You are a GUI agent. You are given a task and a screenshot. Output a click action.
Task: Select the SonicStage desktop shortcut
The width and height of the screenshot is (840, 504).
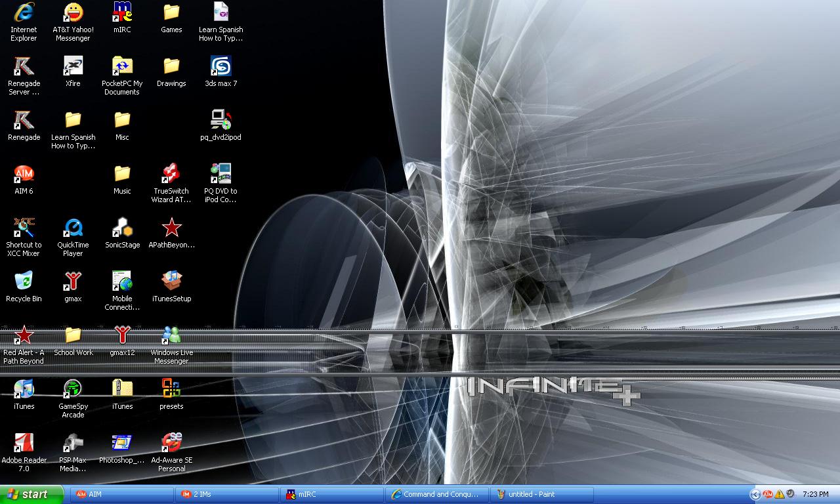(x=122, y=228)
